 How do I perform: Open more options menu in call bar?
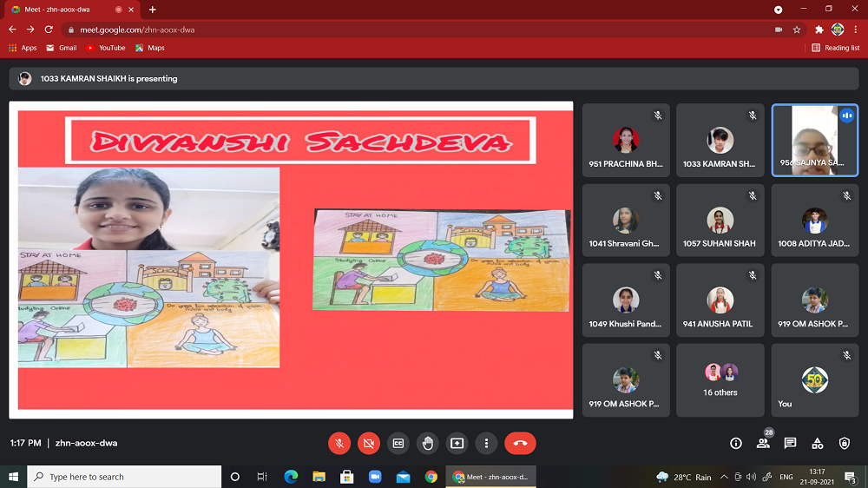[487, 443]
